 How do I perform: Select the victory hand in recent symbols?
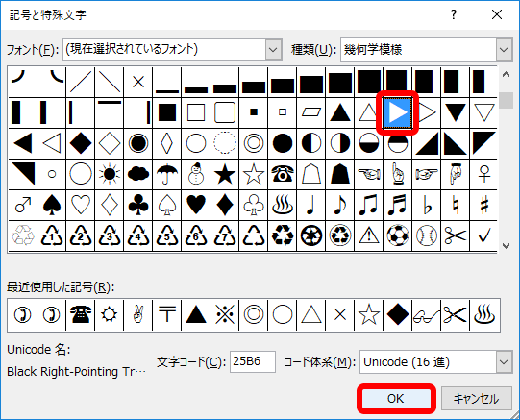coord(138,314)
